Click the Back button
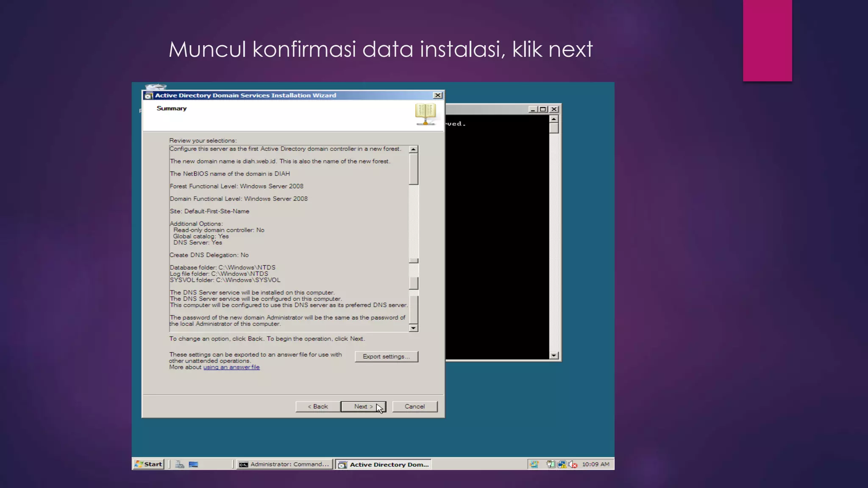 [318, 406]
